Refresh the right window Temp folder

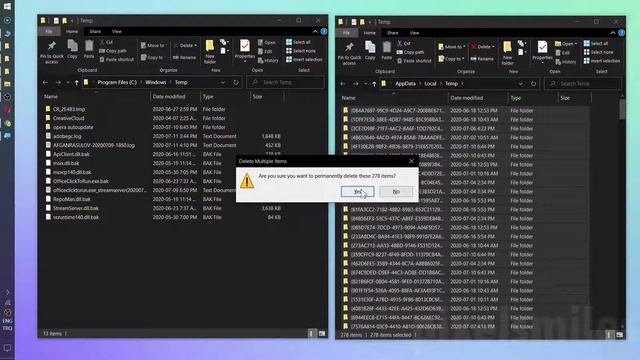pyautogui.click(x=533, y=84)
